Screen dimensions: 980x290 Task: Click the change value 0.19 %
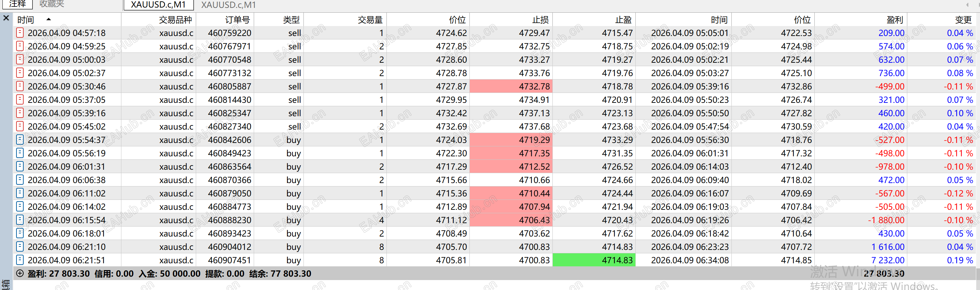[x=960, y=260]
